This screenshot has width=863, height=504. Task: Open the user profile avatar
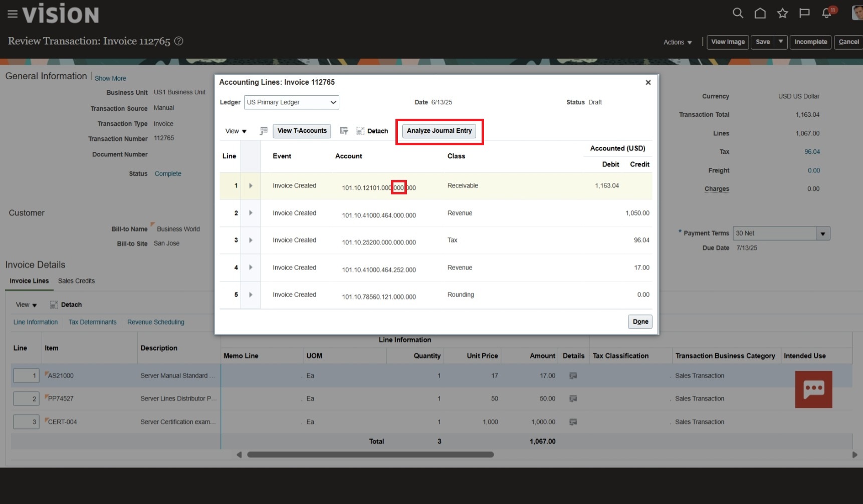click(857, 13)
